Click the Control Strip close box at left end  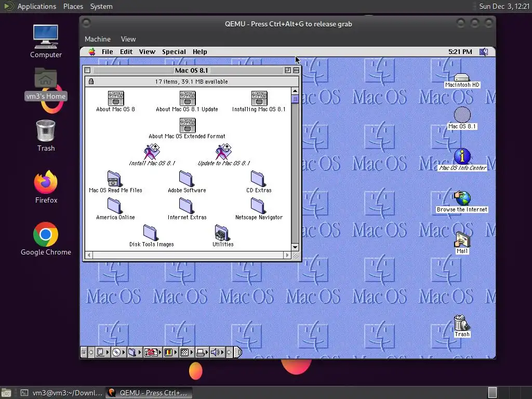(84, 353)
